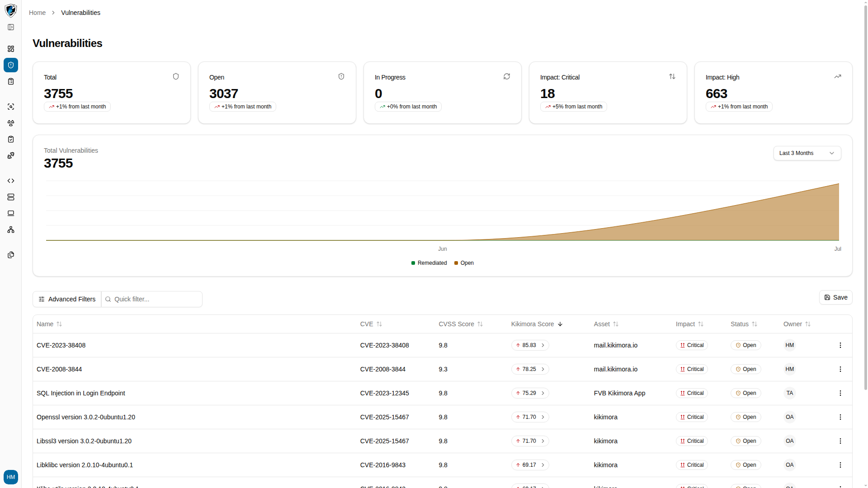The height and width of the screenshot is (488, 868).
Task: Sort table by Asset column
Action: click(606, 324)
